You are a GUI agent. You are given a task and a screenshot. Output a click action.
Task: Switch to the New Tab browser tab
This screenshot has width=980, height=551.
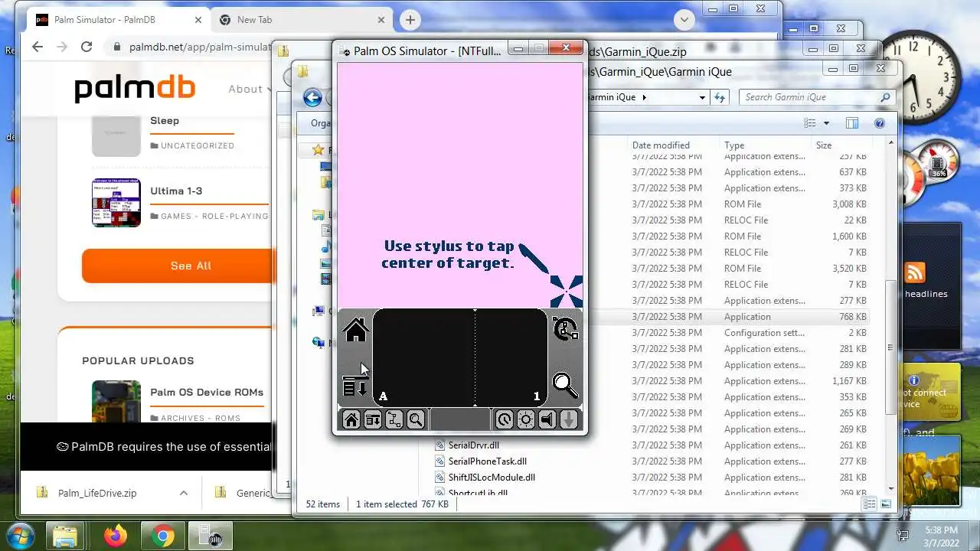pyautogui.click(x=301, y=20)
